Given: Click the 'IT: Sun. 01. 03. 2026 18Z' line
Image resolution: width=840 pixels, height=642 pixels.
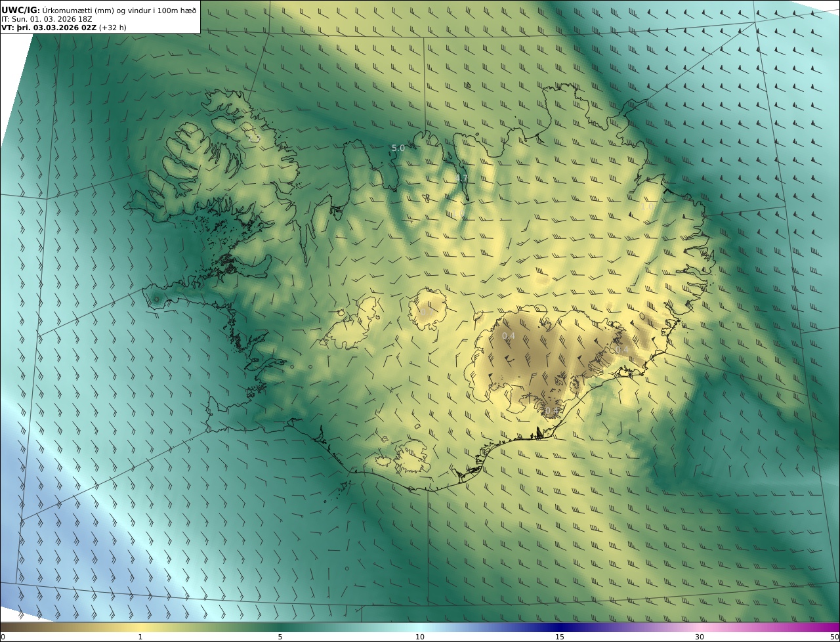Looking at the screenshot, I should (x=47, y=19).
